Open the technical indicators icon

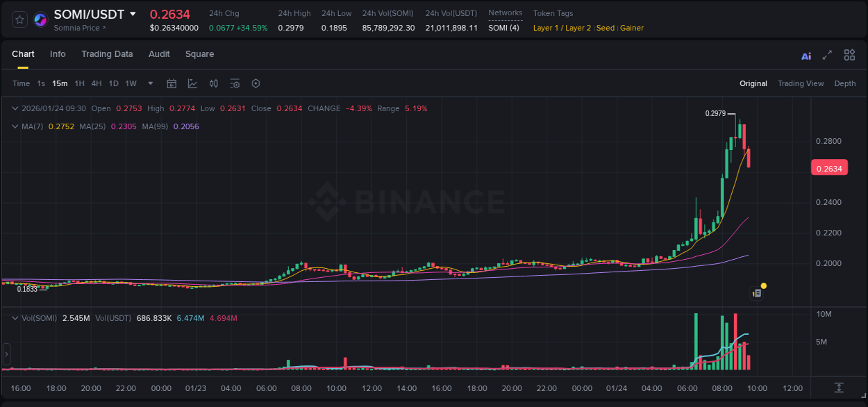235,83
